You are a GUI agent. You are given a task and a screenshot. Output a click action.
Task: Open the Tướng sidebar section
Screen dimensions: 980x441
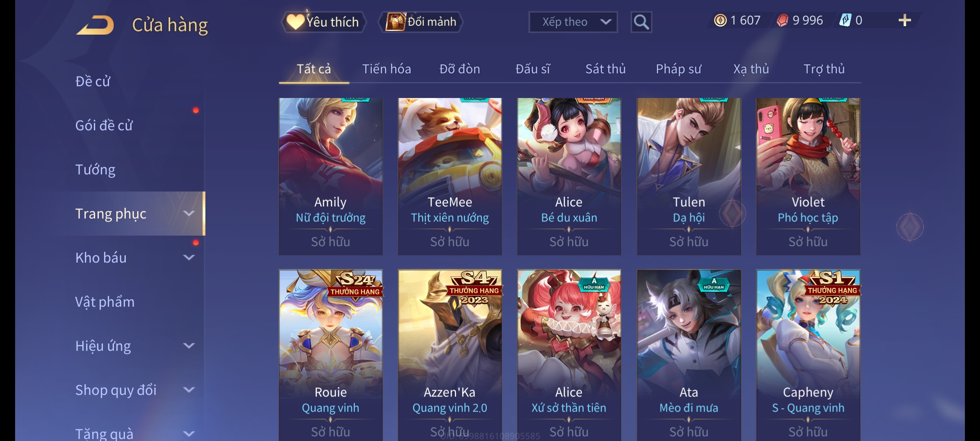pos(96,169)
